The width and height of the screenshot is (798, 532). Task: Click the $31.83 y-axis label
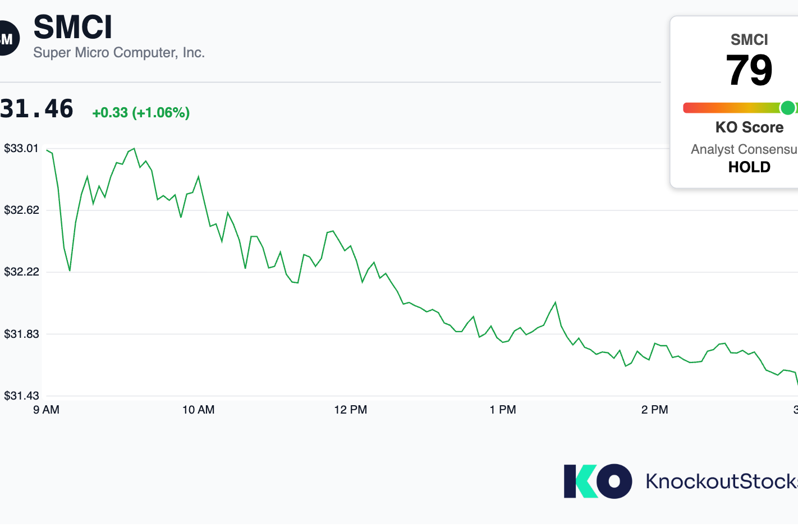coord(21,334)
